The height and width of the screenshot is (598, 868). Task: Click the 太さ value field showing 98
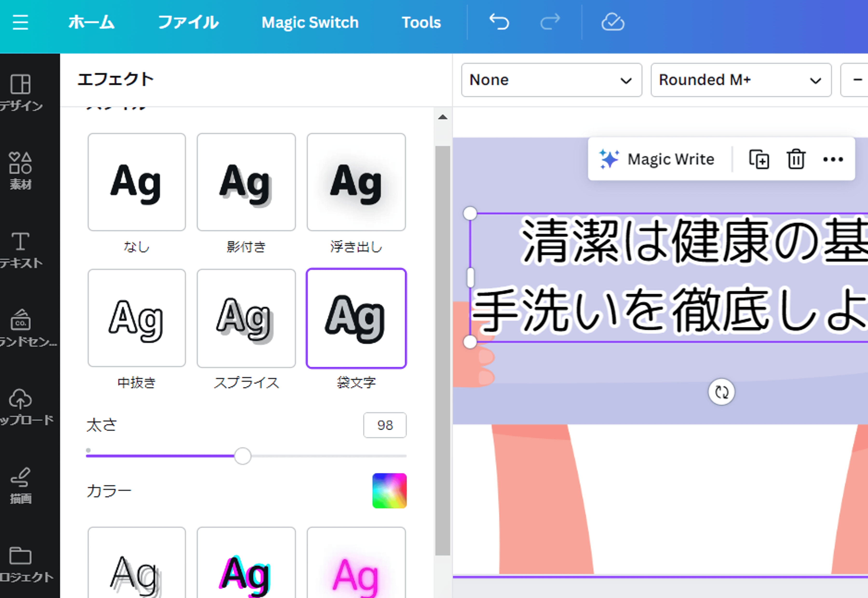click(385, 425)
